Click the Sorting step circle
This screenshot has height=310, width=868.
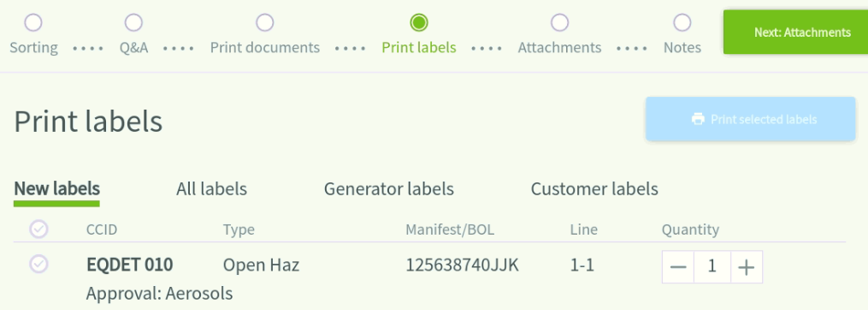point(33,23)
